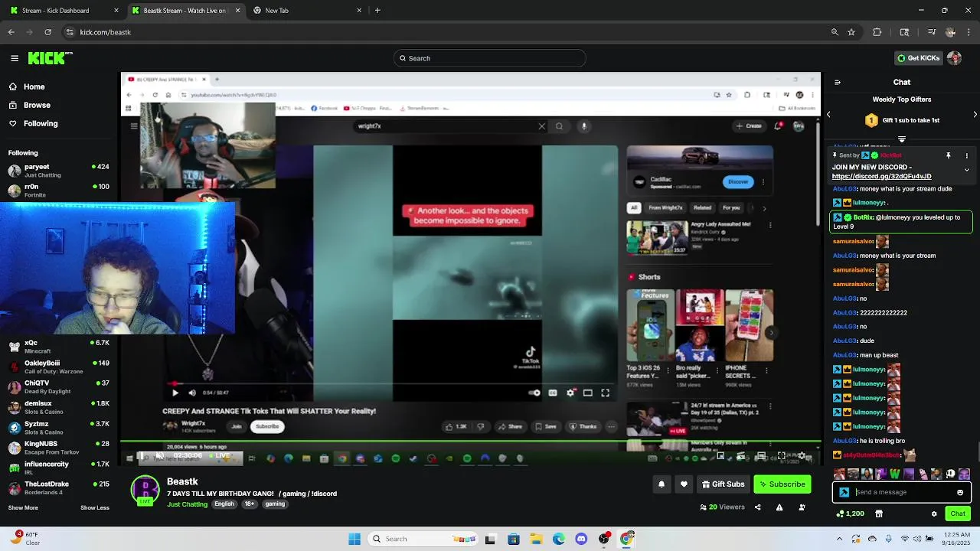Click the user icon beside report

(x=802, y=507)
